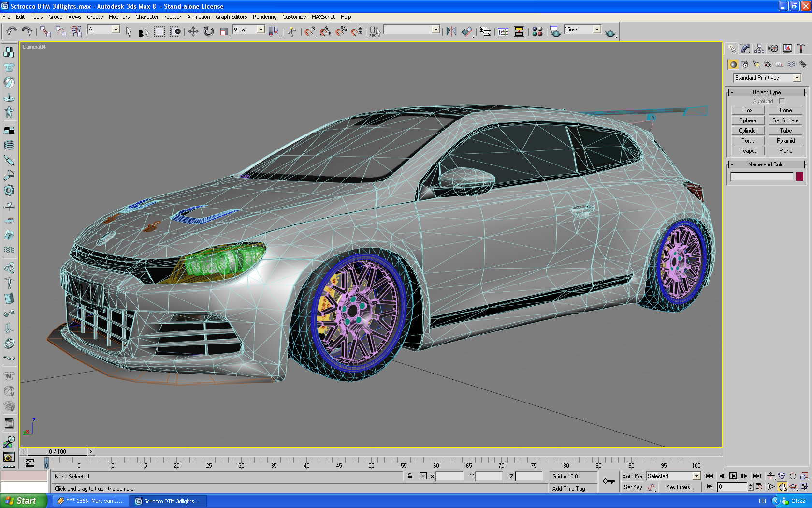Screen dimensions: 812x508
Task: Select the Lights category in the Create panel
Action: 756,64
